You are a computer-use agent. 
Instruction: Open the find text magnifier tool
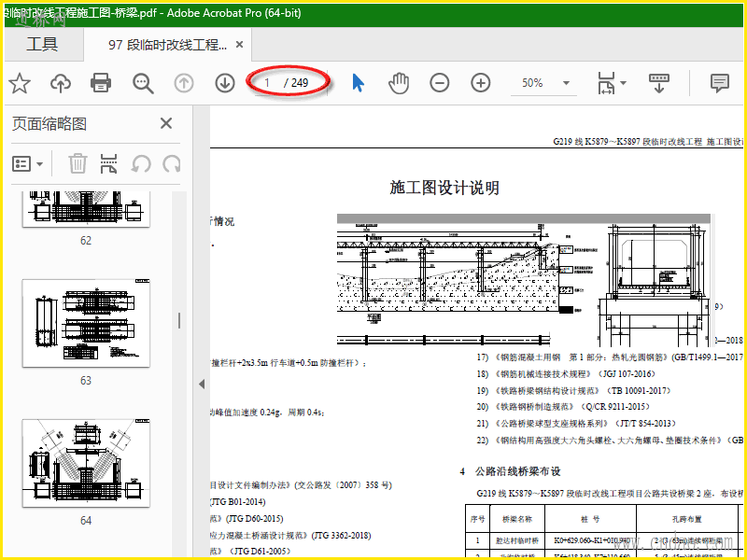click(143, 83)
